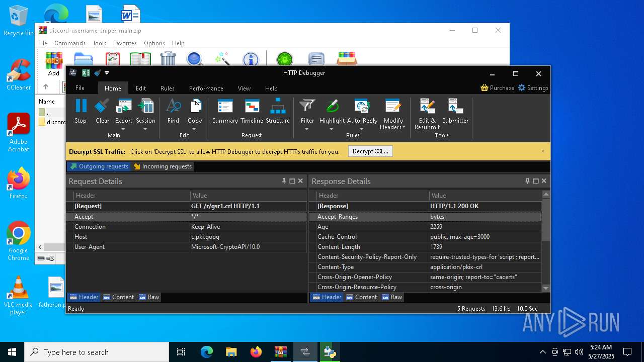Viewport: 644px width, 362px height.
Task: Pin the Request Details panel
Action: pos(284,181)
